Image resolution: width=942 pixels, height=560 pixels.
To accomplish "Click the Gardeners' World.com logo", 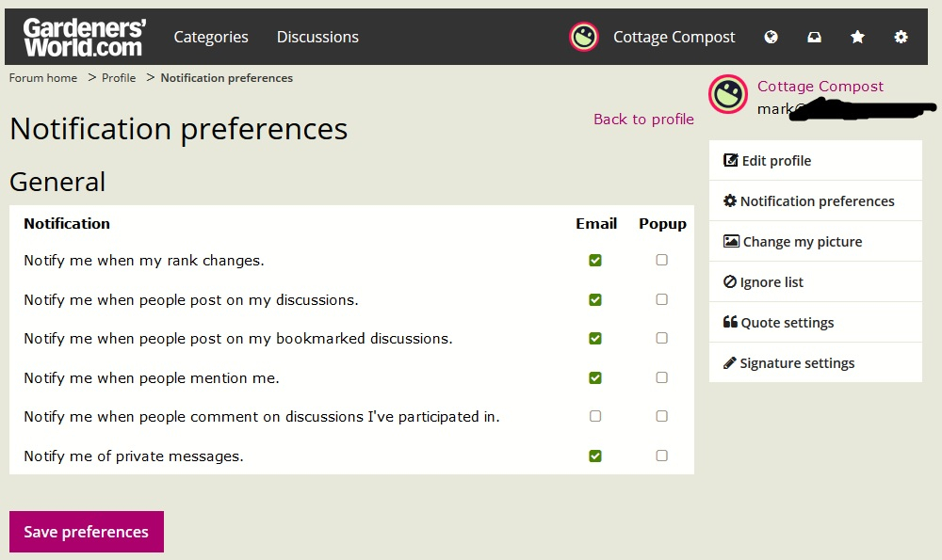I will 85,38.
